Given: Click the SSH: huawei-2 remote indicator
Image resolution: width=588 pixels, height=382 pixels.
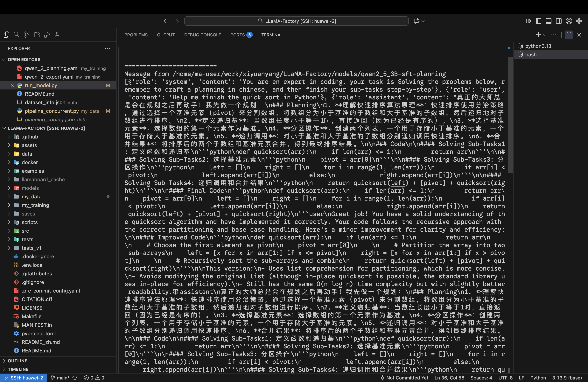Looking at the screenshot, I should click(x=24, y=378).
